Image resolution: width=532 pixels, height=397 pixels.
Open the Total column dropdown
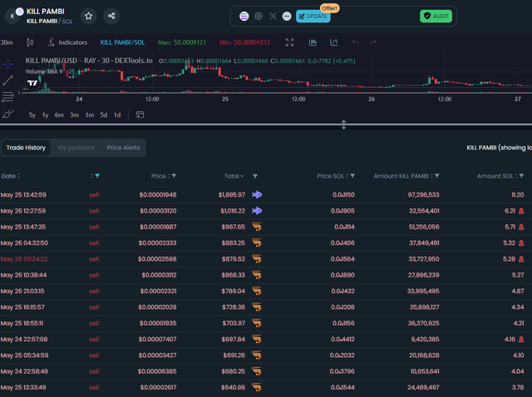[234, 176]
